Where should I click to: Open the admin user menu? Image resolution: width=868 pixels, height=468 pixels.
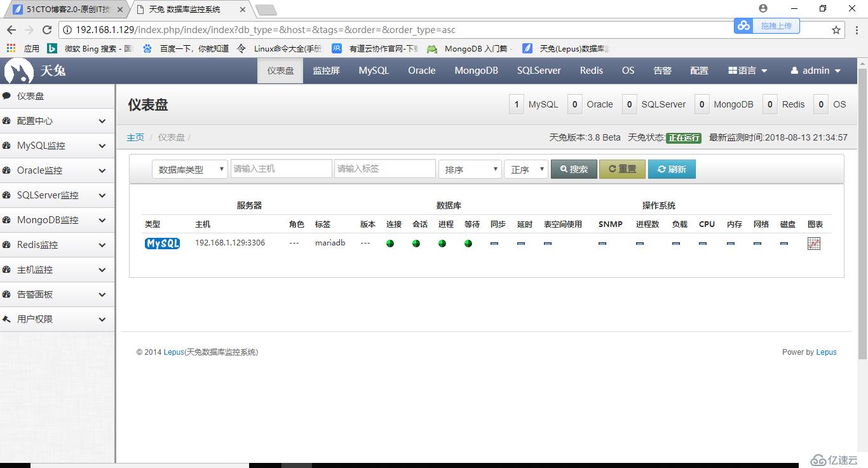(x=816, y=71)
